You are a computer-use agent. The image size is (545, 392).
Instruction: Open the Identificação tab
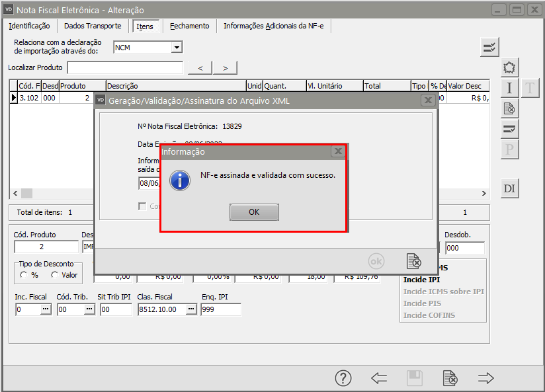[29, 26]
